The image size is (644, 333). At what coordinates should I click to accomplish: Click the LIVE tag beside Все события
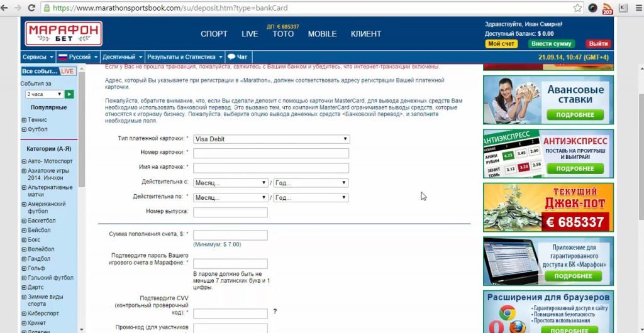[67, 72]
